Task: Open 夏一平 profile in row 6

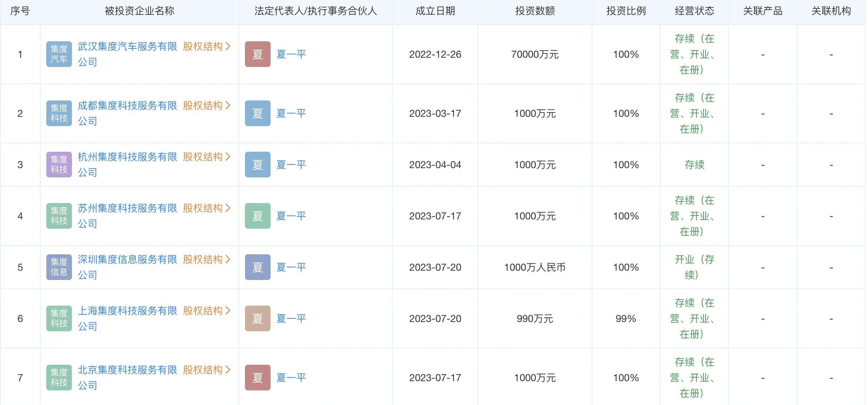Action: click(291, 318)
